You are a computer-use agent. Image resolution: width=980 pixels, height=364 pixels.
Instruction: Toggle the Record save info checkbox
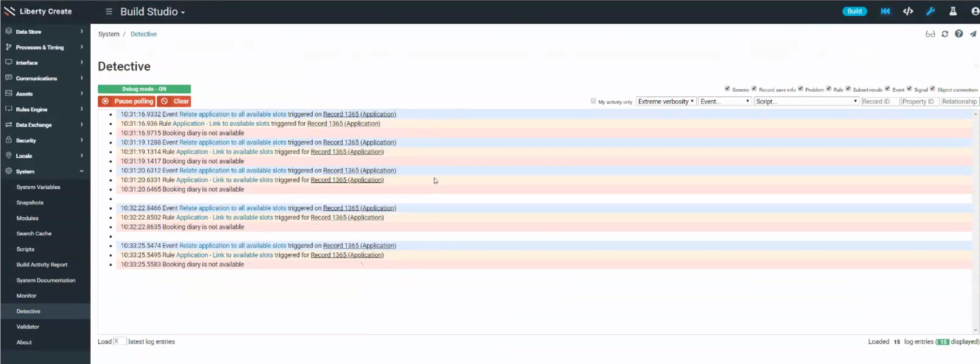click(754, 89)
